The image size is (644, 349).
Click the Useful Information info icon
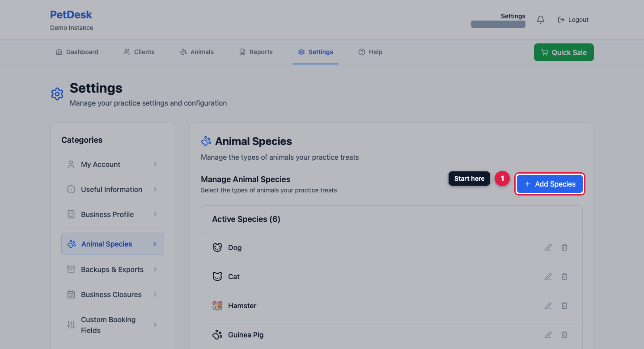pos(71,189)
